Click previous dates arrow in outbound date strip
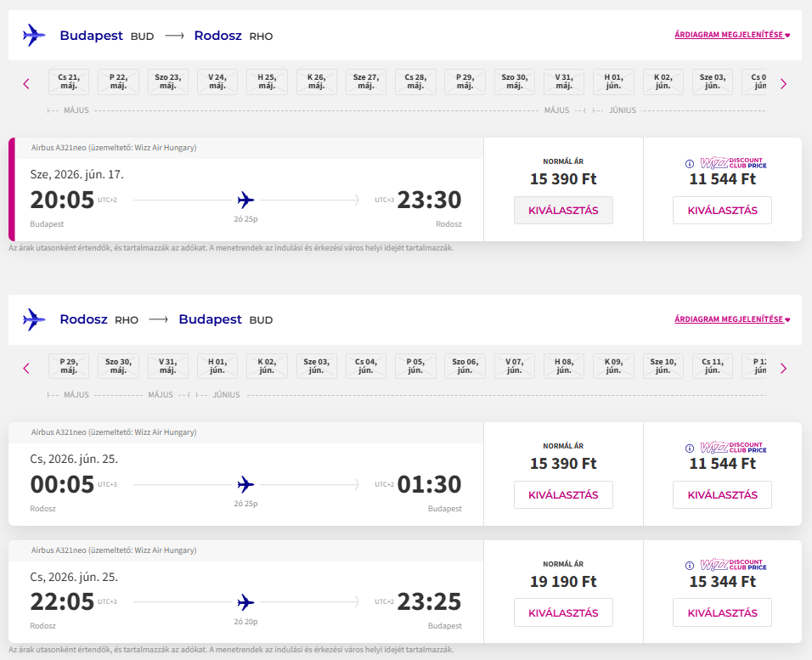This screenshot has width=812, height=660. (x=26, y=83)
